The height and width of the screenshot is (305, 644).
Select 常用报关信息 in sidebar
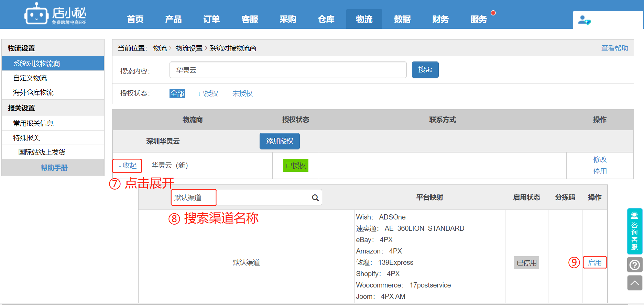[53, 123]
